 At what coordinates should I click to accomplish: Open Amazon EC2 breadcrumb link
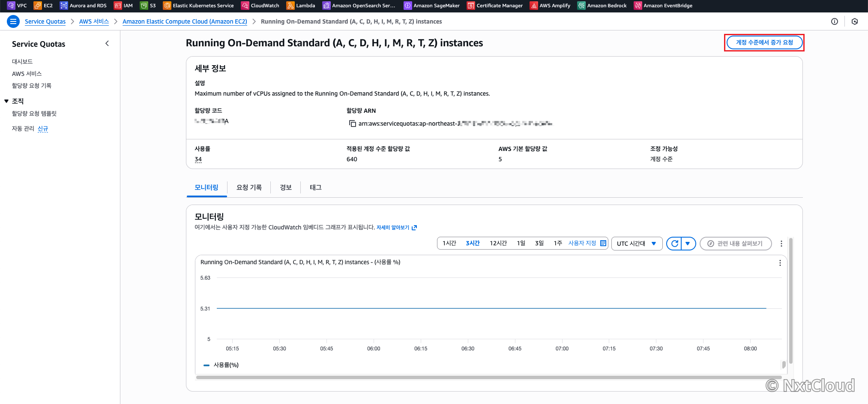pos(185,21)
